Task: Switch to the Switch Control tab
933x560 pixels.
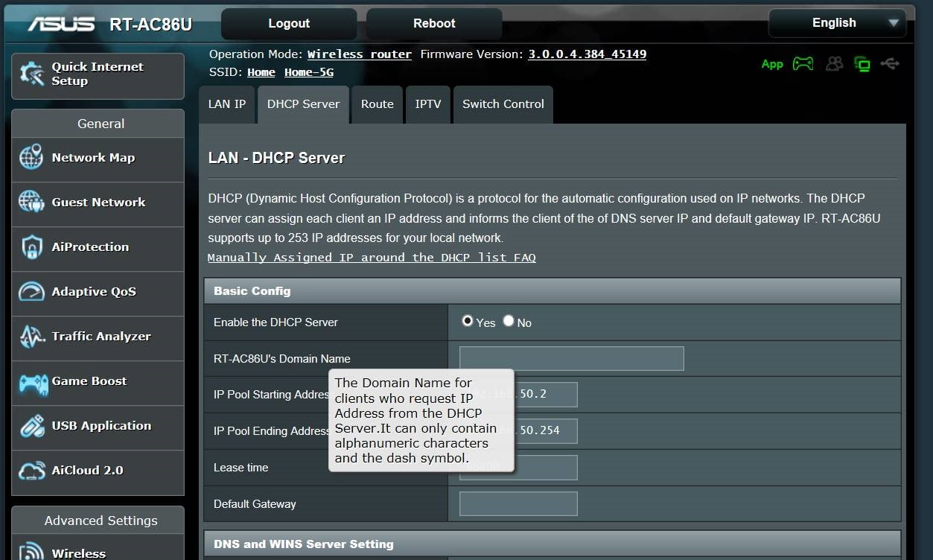Action: tap(503, 104)
